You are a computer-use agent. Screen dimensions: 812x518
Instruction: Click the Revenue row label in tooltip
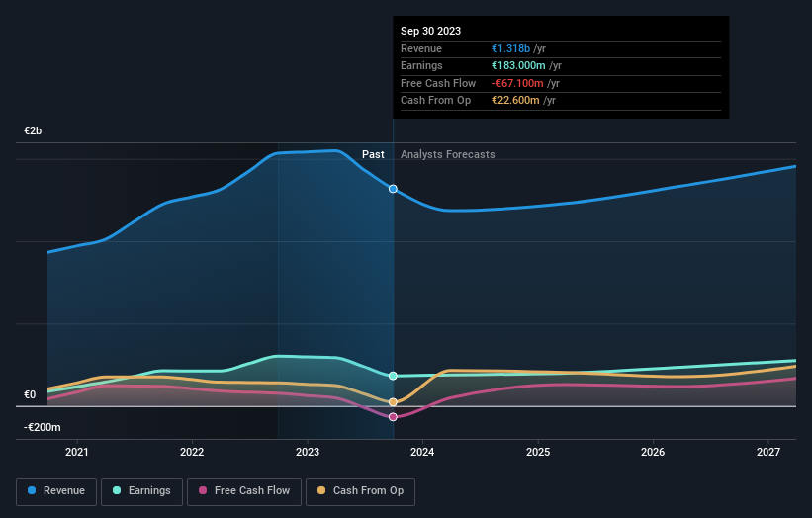click(x=421, y=48)
